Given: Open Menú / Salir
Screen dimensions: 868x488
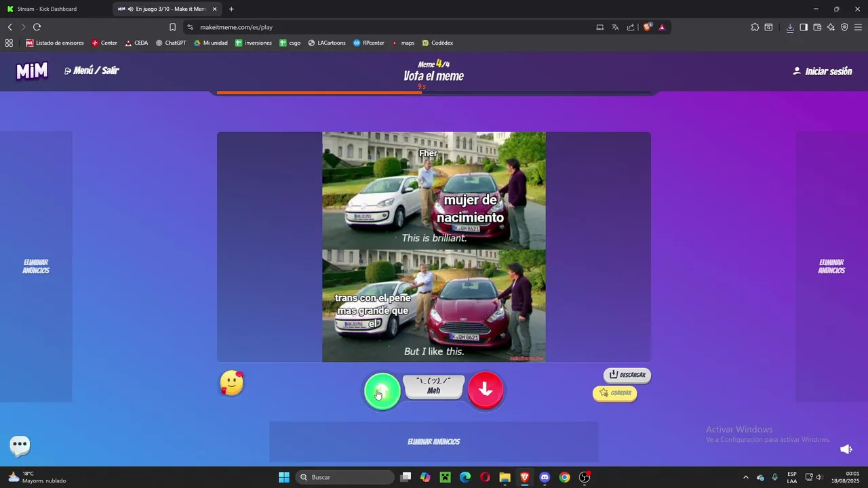Looking at the screenshot, I should click(x=92, y=70).
